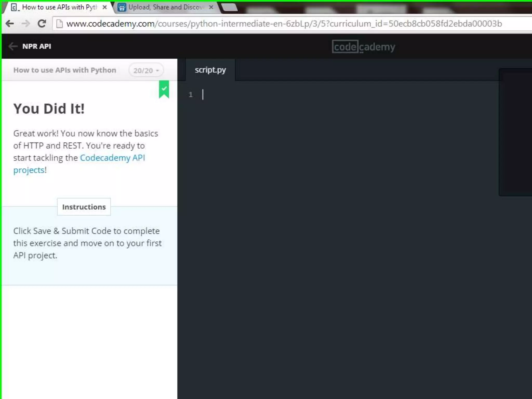Image resolution: width=532 pixels, height=399 pixels.
Task: Click the line number 1 gutter
Action: (191, 95)
